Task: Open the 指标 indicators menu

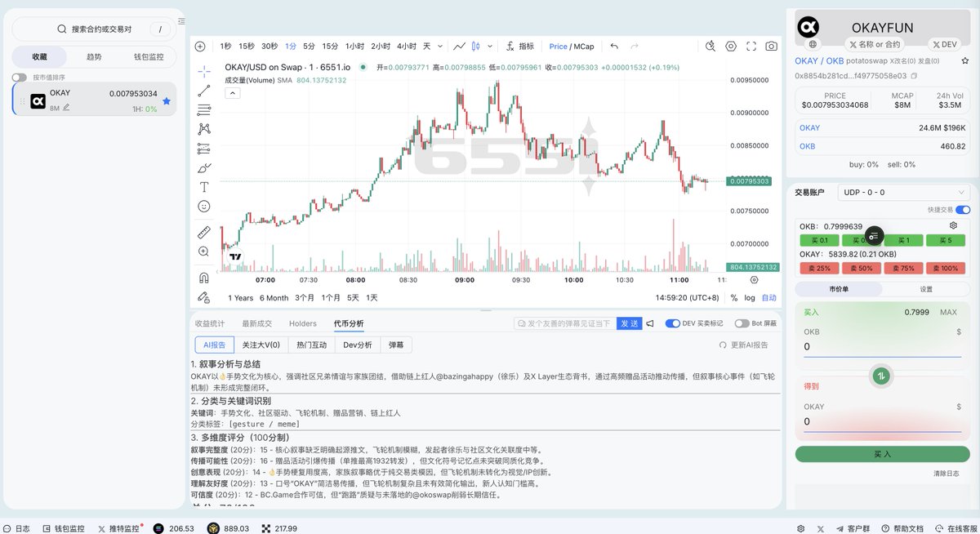Action: (519, 47)
